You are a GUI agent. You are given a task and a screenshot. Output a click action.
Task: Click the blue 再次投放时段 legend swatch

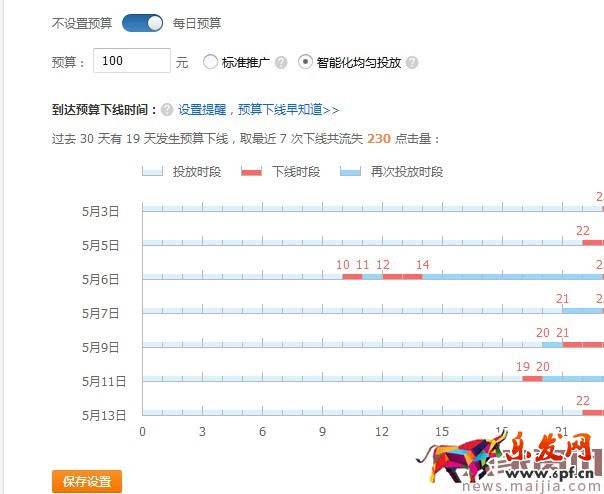pos(350,171)
